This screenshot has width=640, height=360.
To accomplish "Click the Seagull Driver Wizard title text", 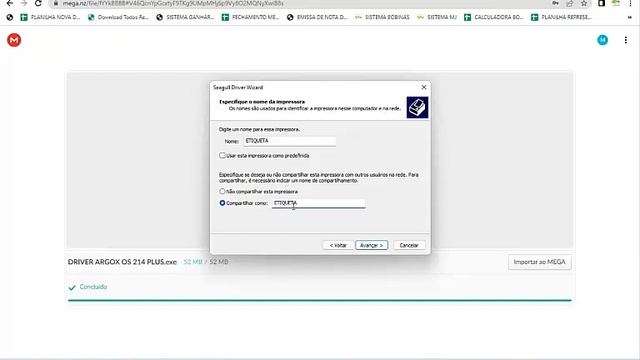I will (x=238, y=87).
